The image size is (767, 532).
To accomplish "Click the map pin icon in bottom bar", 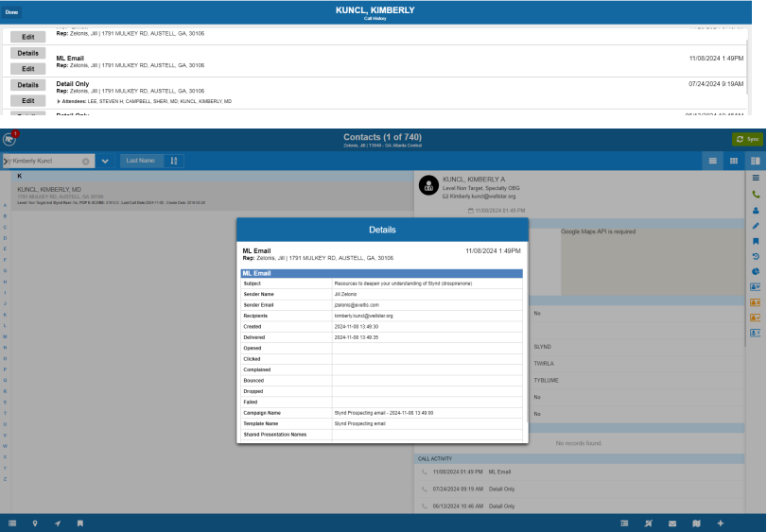I will pyautogui.click(x=35, y=523).
